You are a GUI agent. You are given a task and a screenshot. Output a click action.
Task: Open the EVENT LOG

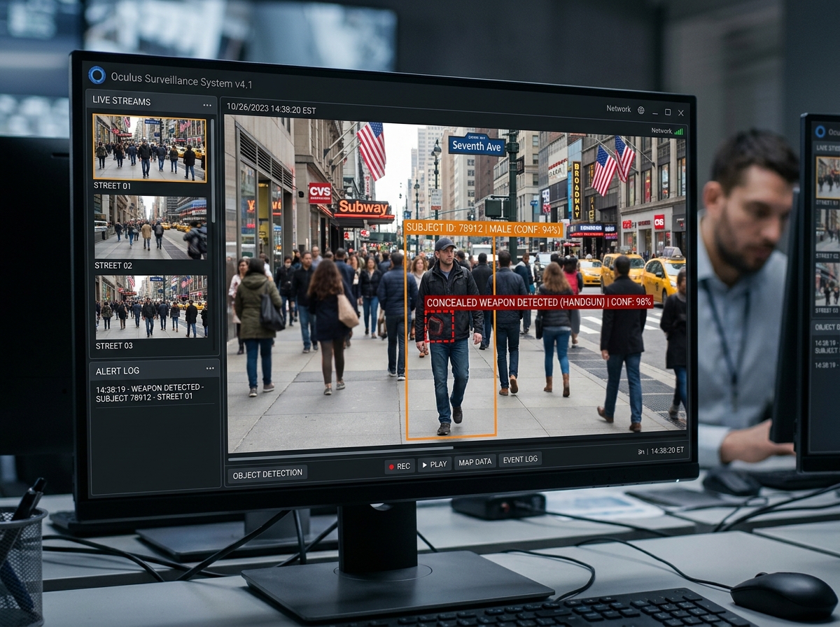(x=520, y=459)
